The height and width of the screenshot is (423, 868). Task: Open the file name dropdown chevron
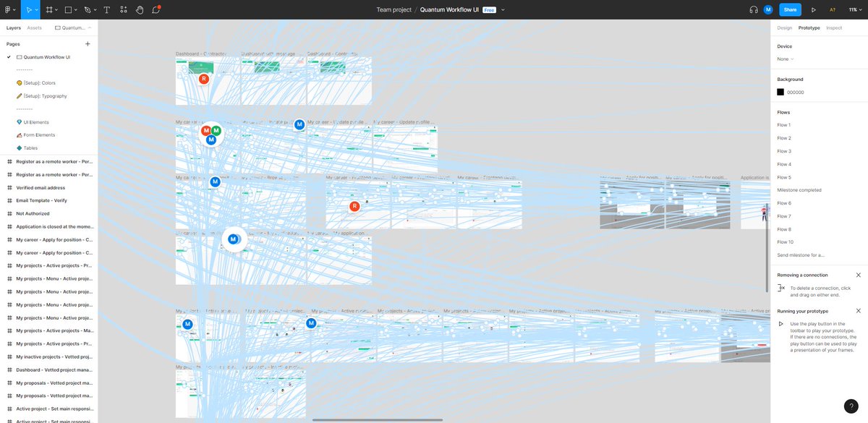click(x=503, y=10)
